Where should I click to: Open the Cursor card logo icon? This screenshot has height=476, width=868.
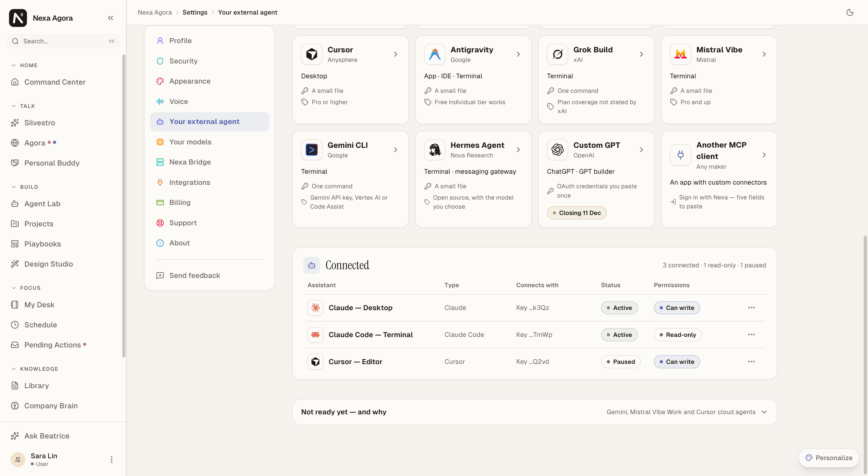coord(312,54)
